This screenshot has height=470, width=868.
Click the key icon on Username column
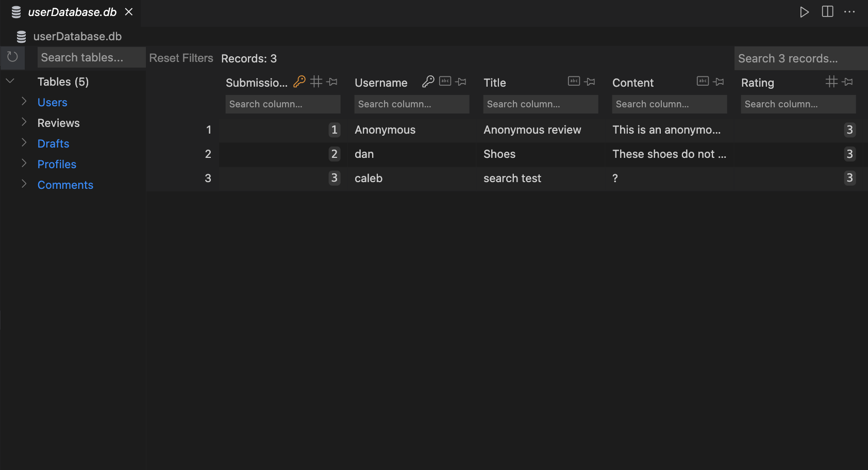(428, 82)
